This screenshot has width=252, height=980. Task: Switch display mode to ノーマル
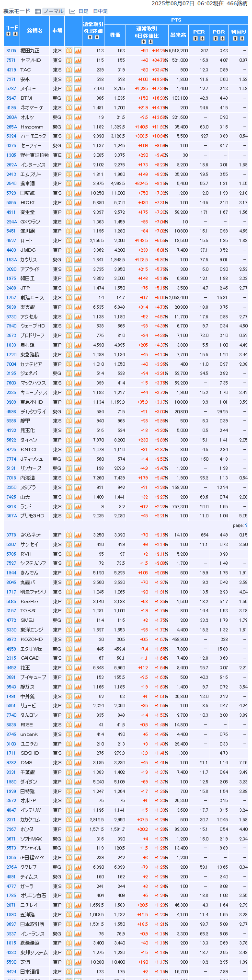tap(53, 11)
